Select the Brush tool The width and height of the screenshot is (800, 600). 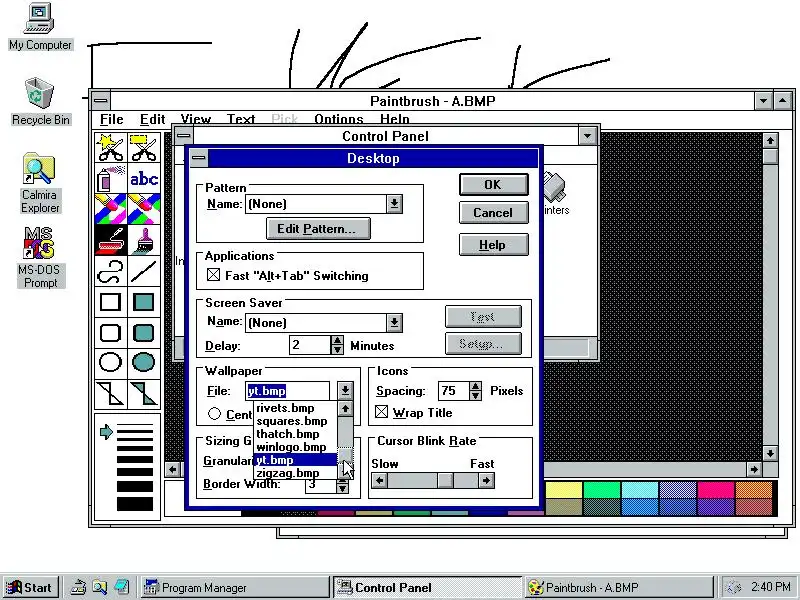coord(144,240)
